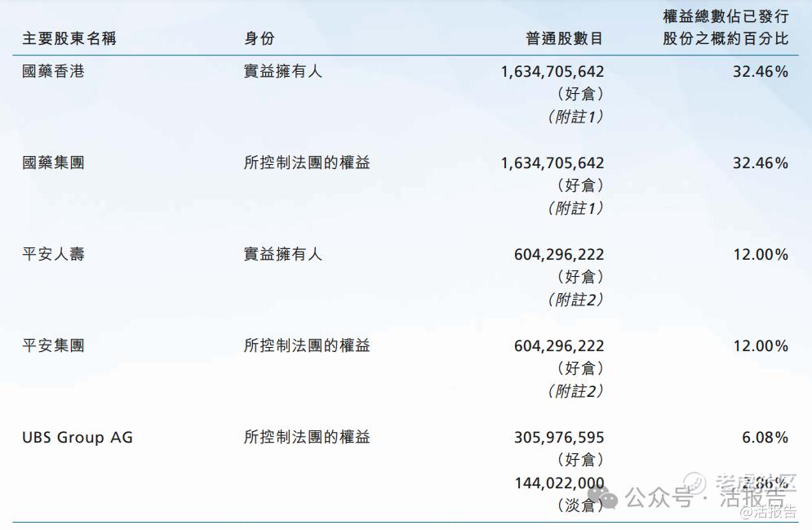Click (好倉) in the 國藥香港 row

[580, 94]
